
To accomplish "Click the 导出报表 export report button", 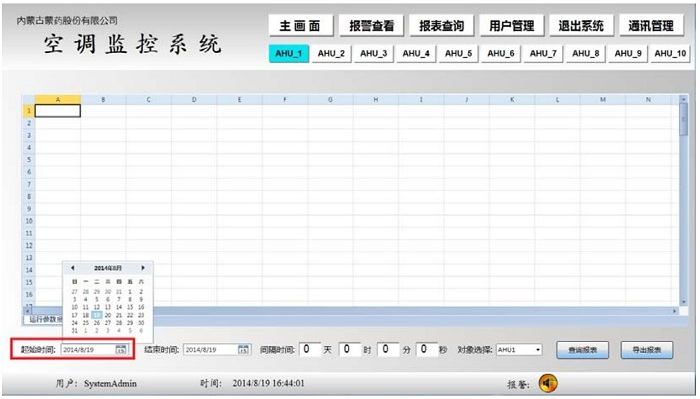I will [x=647, y=350].
